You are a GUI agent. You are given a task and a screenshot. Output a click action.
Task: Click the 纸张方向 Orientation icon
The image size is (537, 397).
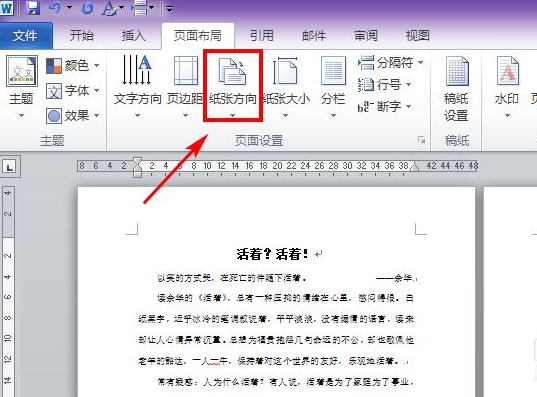point(233,71)
